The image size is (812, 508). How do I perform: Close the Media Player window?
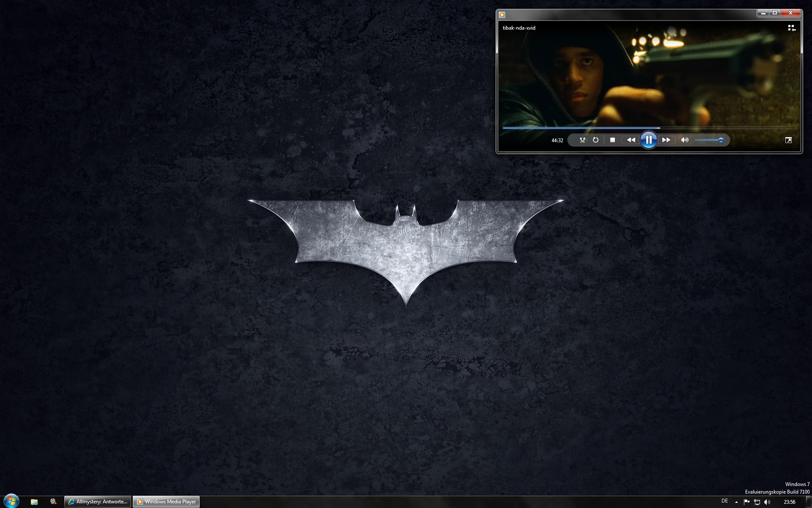tap(790, 13)
